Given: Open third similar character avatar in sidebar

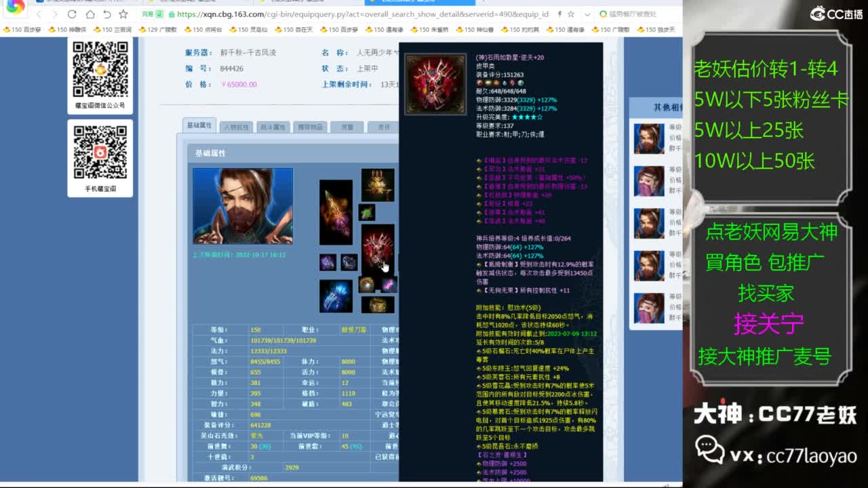Looking at the screenshot, I should tap(649, 223).
